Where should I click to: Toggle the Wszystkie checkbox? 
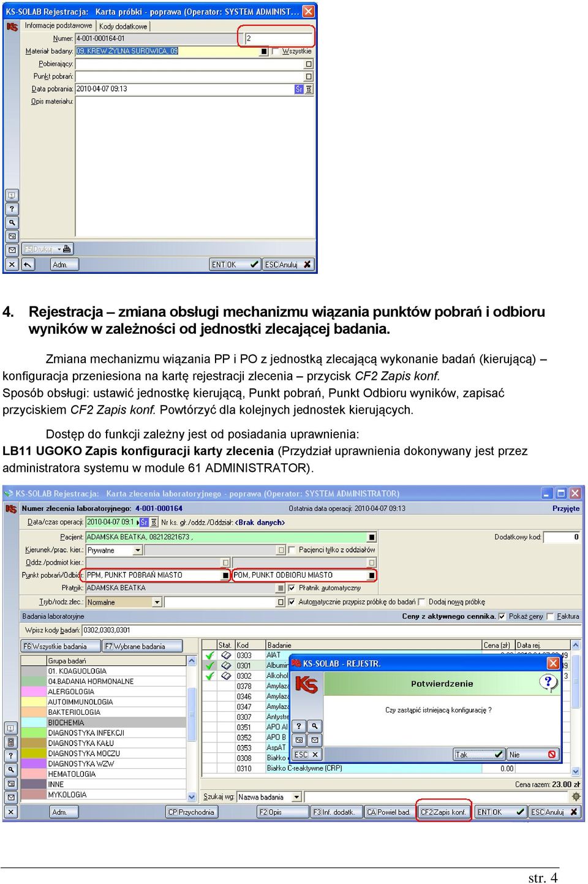pyautogui.click(x=276, y=51)
